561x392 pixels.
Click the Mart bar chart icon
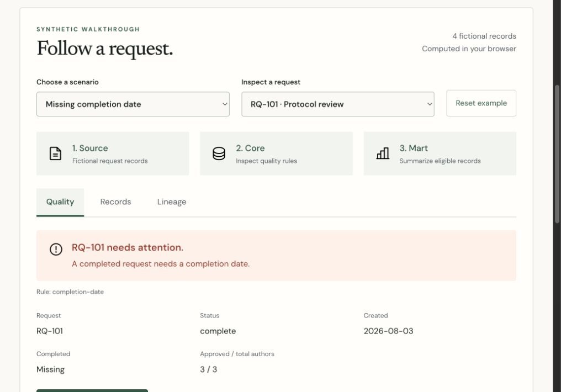tap(383, 153)
